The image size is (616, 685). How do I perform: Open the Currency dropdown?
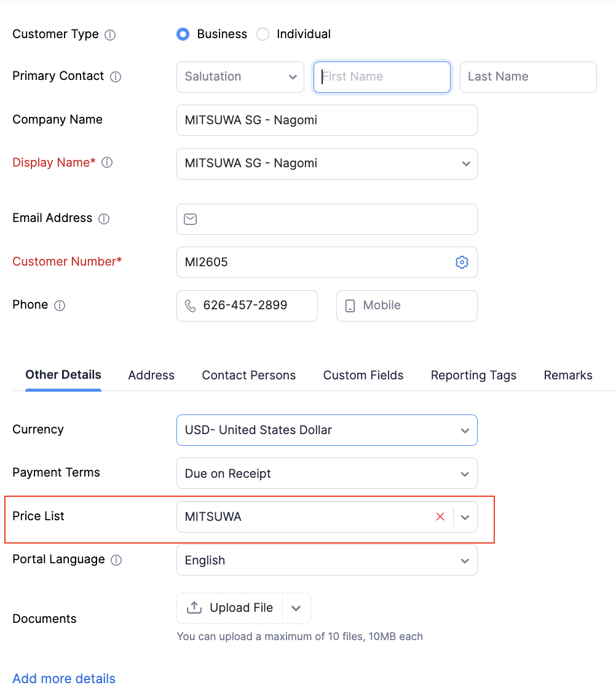pos(327,430)
